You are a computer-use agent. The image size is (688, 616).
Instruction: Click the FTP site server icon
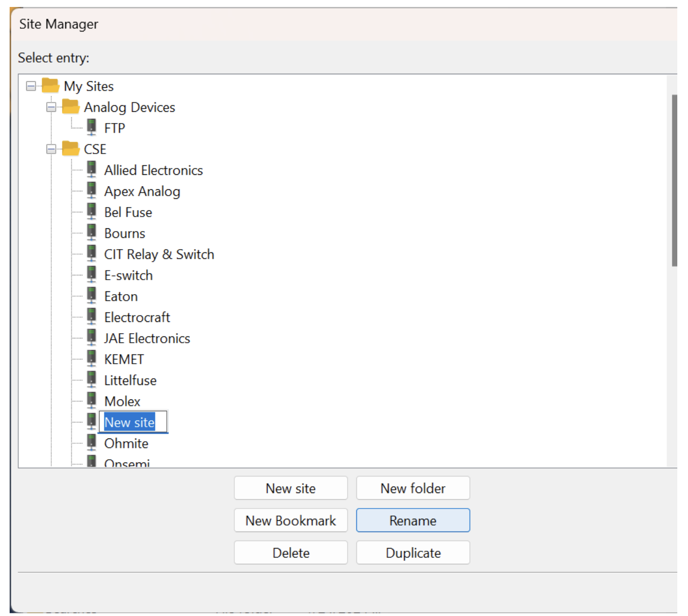pos(91,128)
